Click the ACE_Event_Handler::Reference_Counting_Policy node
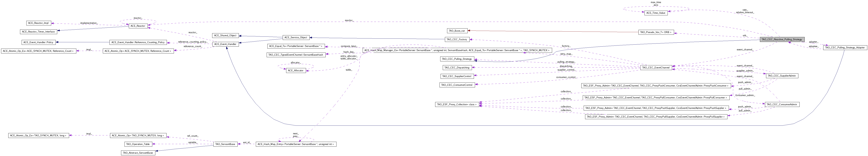 (x=138, y=42)
